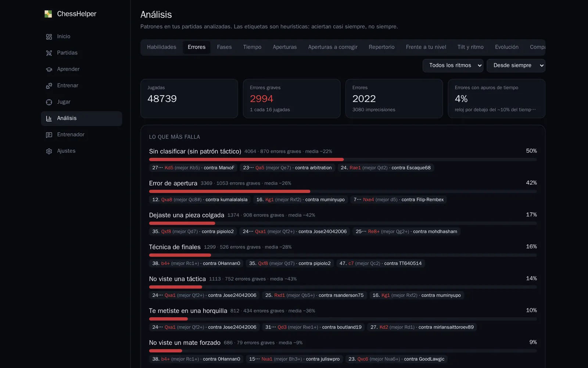Click the Sin clasificar progress bar

point(343,160)
